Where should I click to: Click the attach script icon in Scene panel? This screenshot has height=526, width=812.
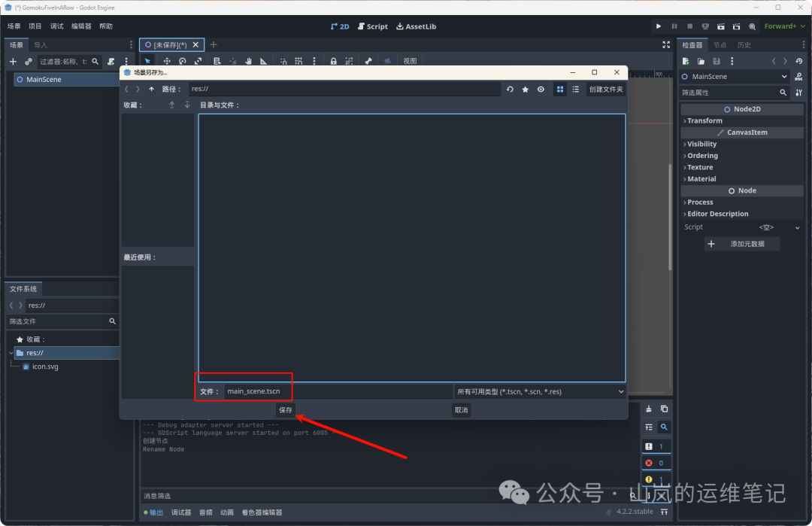click(x=111, y=62)
